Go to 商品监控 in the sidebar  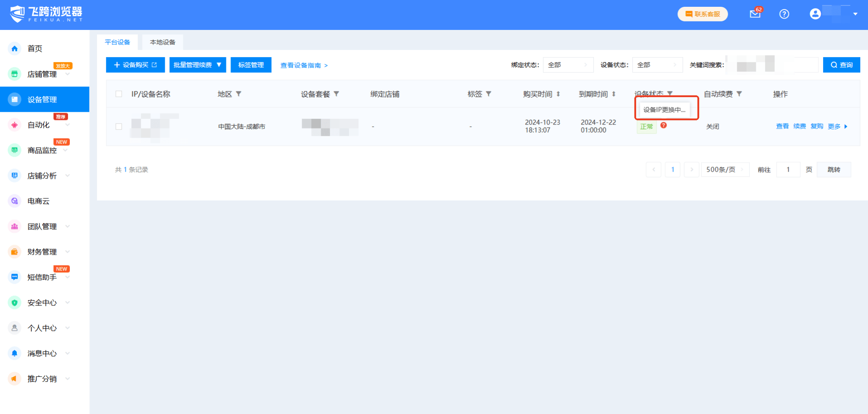coord(43,150)
